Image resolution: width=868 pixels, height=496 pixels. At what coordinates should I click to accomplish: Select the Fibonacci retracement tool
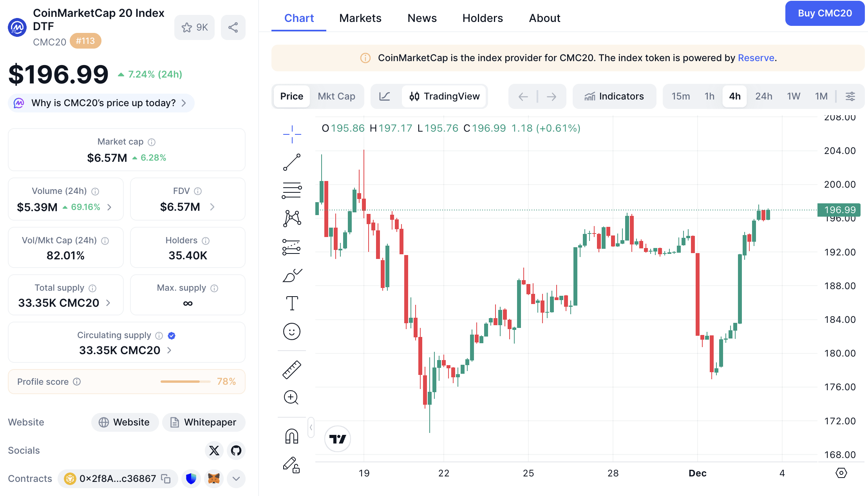292,190
